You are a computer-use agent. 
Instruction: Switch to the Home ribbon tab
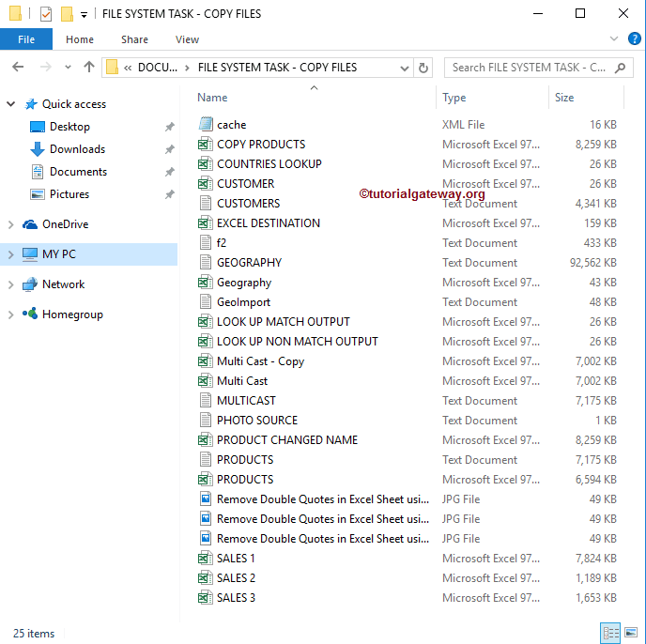[80, 39]
